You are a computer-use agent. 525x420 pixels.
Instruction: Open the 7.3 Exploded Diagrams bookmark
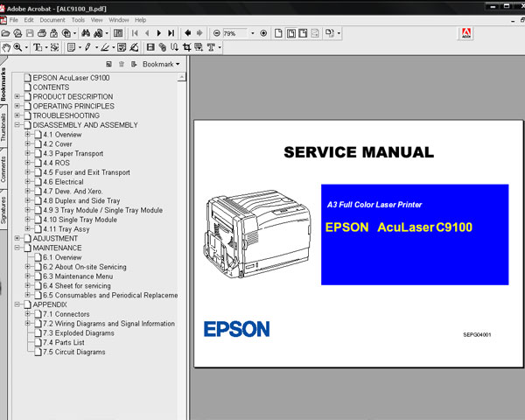tap(79, 332)
